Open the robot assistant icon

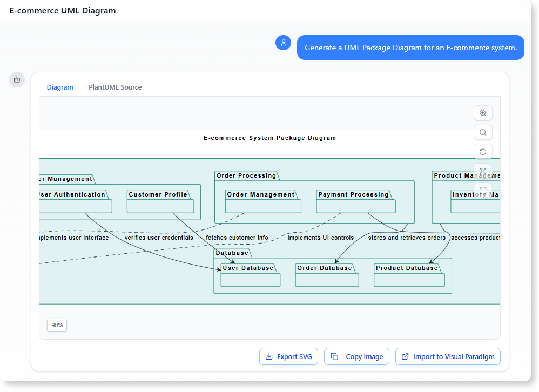tap(17, 79)
